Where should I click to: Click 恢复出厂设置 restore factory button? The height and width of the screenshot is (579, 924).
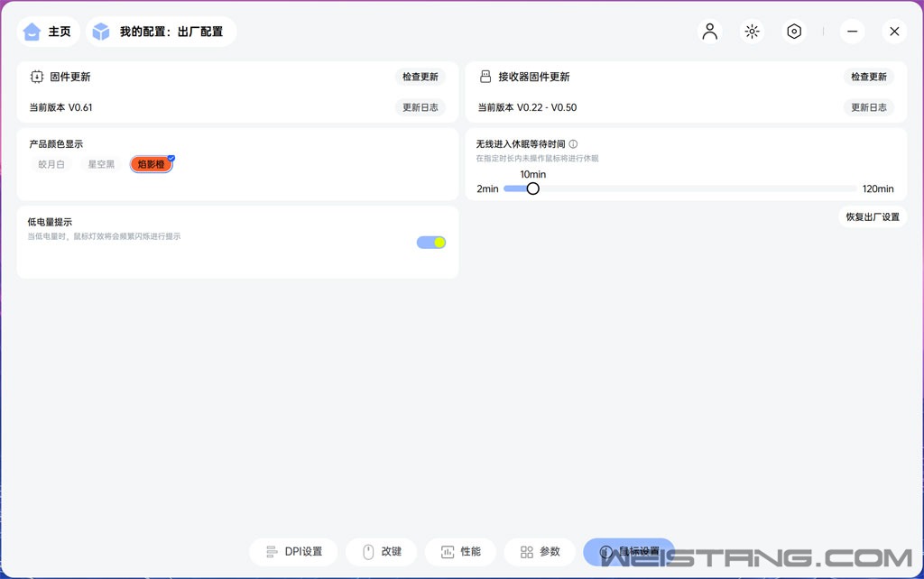(x=873, y=216)
